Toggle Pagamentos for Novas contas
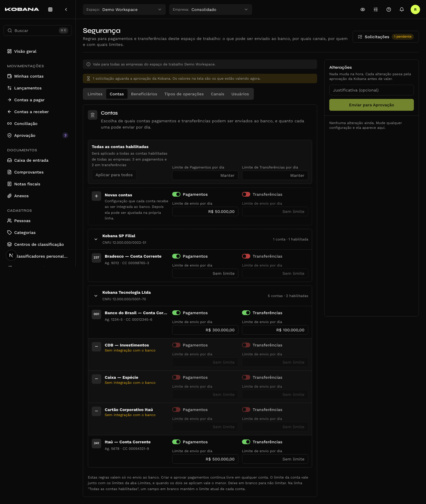The image size is (426, 504). click(x=176, y=194)
